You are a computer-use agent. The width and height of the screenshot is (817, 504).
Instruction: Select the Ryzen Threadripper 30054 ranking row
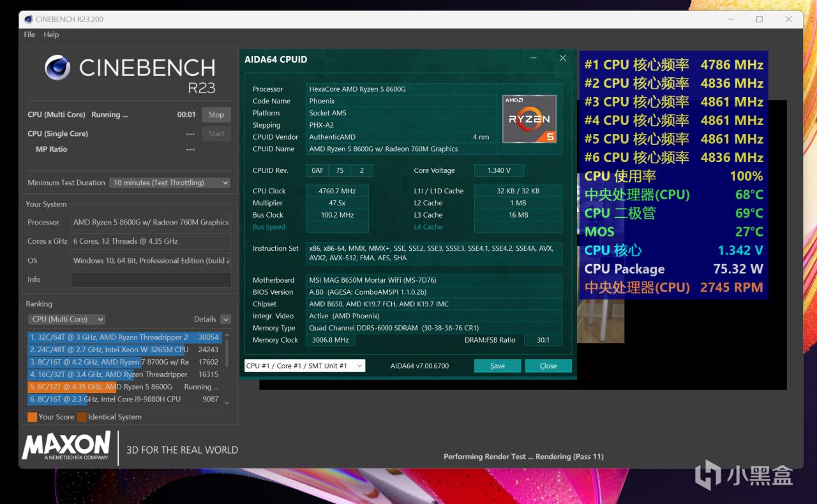tap(124, 337)
